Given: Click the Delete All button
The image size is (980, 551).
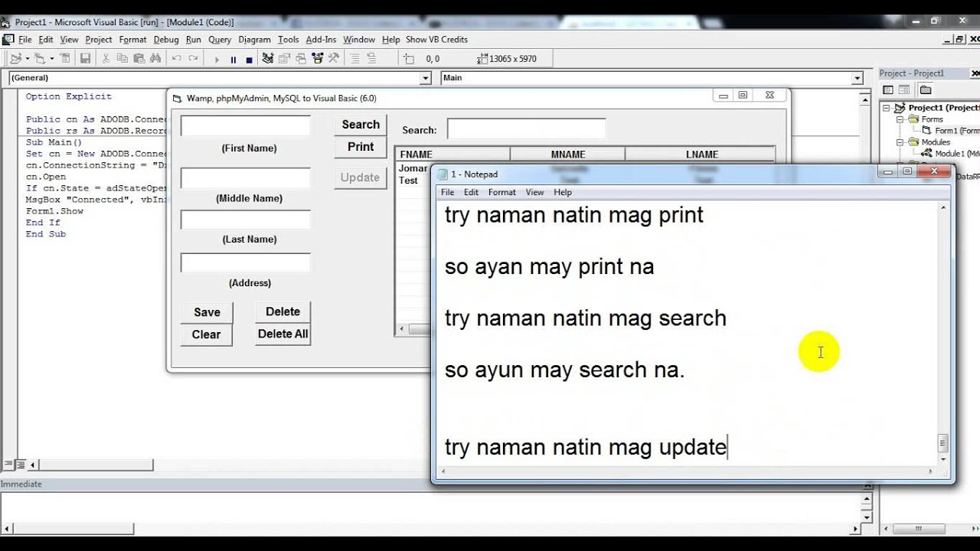Looking at the screenshot, I should click(283, 334).
